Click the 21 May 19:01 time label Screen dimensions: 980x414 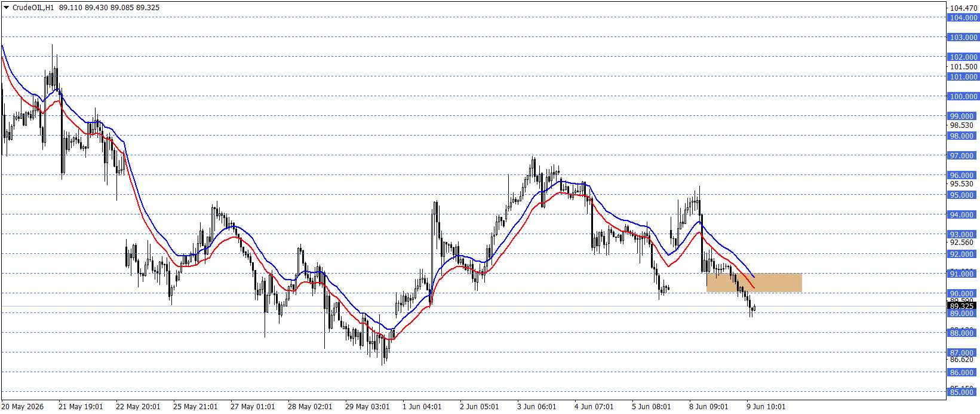tap(81, 407)
